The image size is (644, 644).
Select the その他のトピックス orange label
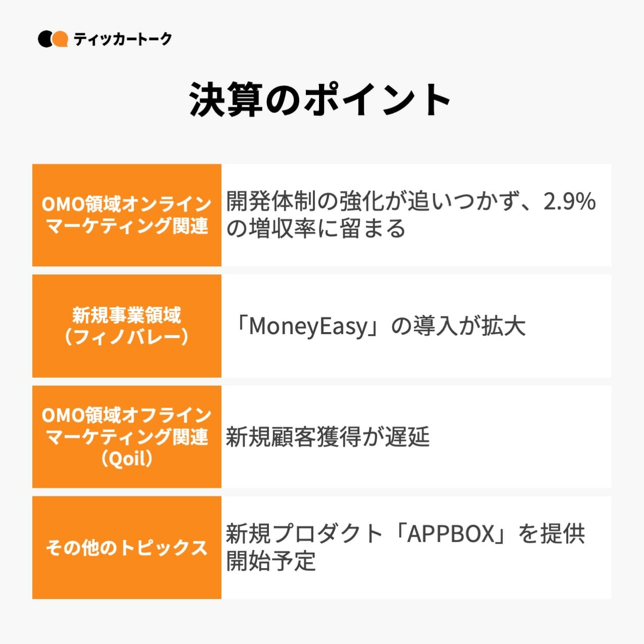[126, 547]
